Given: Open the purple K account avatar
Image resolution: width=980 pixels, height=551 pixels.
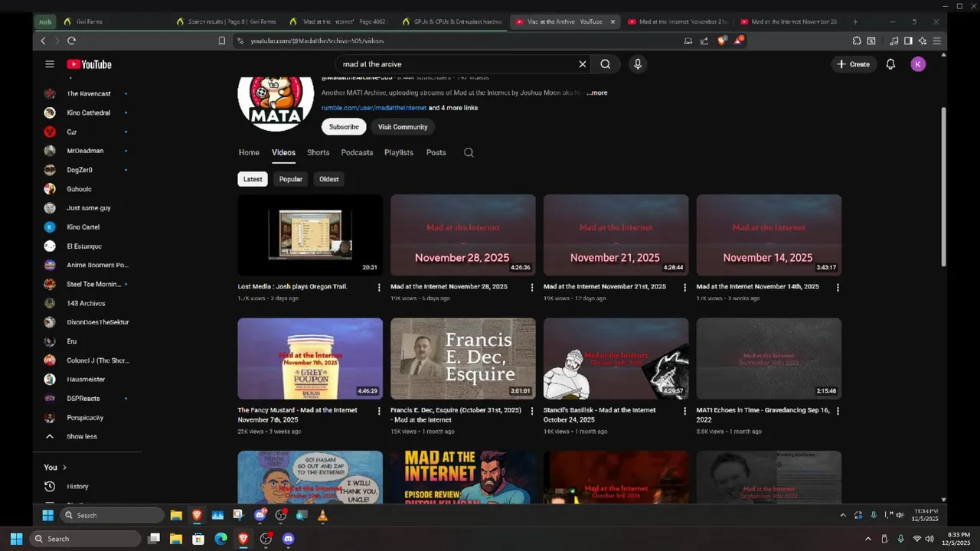Looking at the screenshot, I should click(x=918, y=64).
